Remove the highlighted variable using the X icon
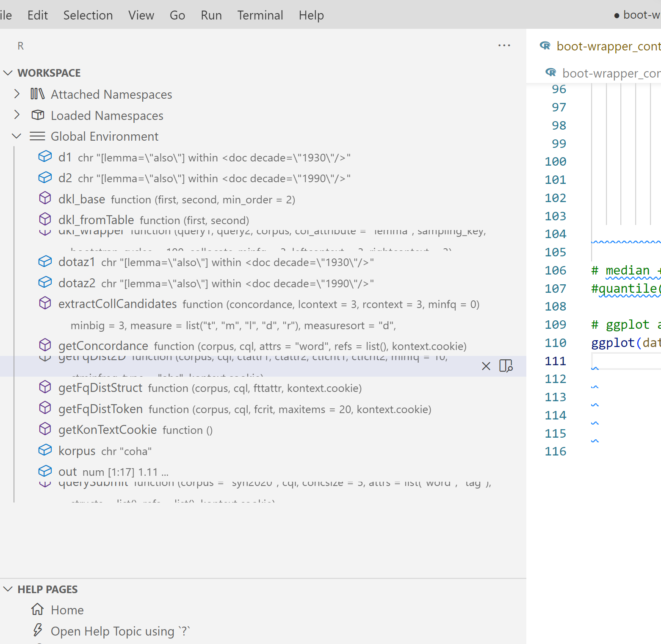661x644 pixels. [486, 366]
